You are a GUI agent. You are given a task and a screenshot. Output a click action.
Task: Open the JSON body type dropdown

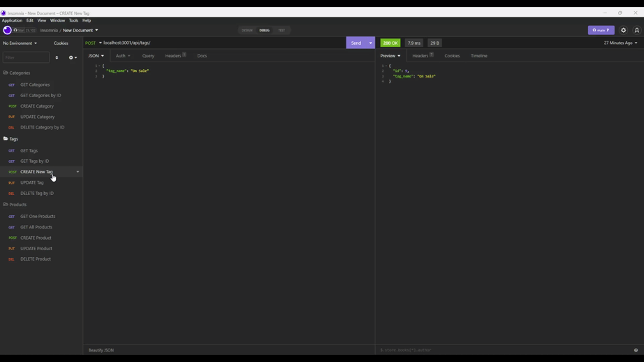(x=96, y=55)
